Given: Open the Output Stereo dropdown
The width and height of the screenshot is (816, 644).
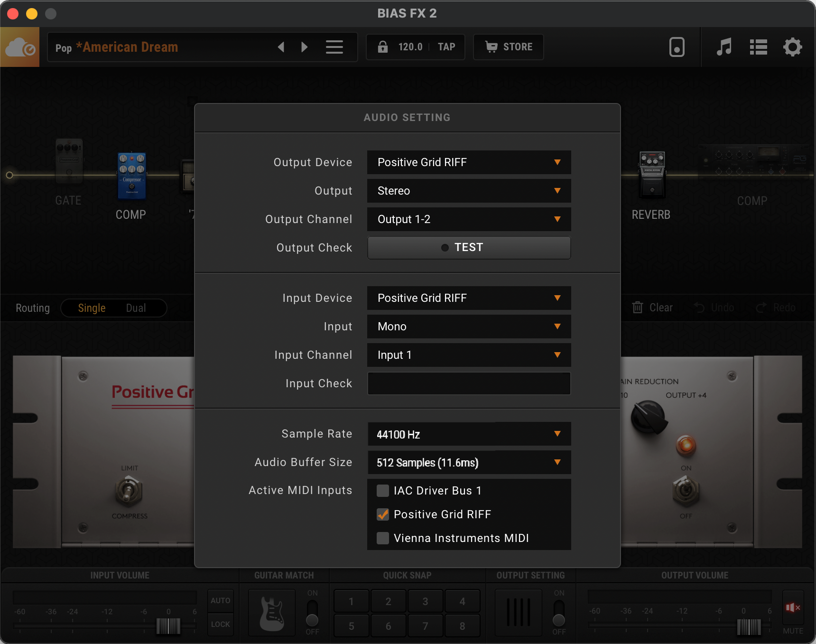Looking at the screenshot, I should (469, 191).
